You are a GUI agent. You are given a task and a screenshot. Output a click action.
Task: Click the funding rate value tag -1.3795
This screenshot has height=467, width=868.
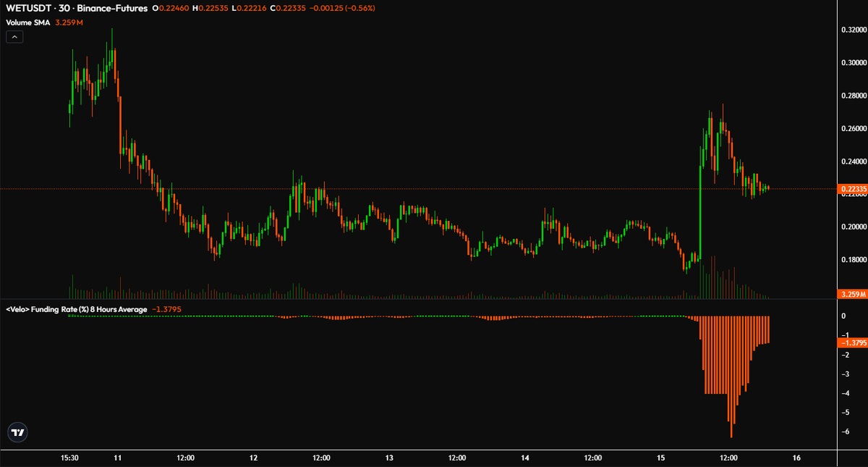tap(851, 342)
